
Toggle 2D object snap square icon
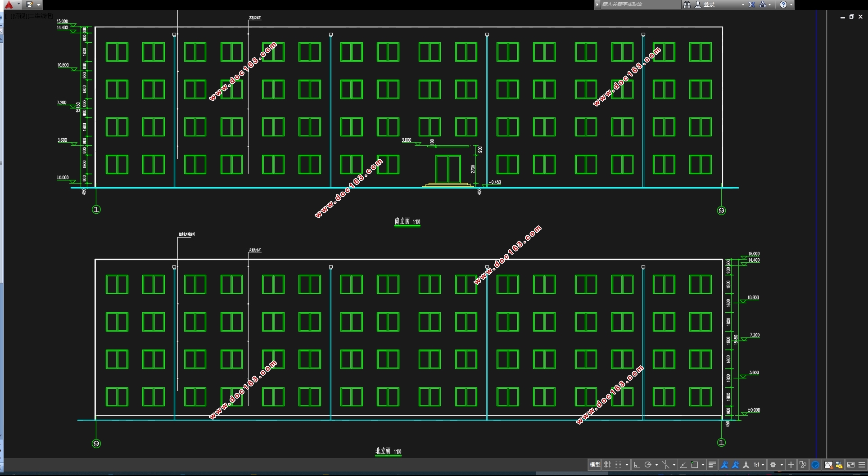tap(695, 465)
